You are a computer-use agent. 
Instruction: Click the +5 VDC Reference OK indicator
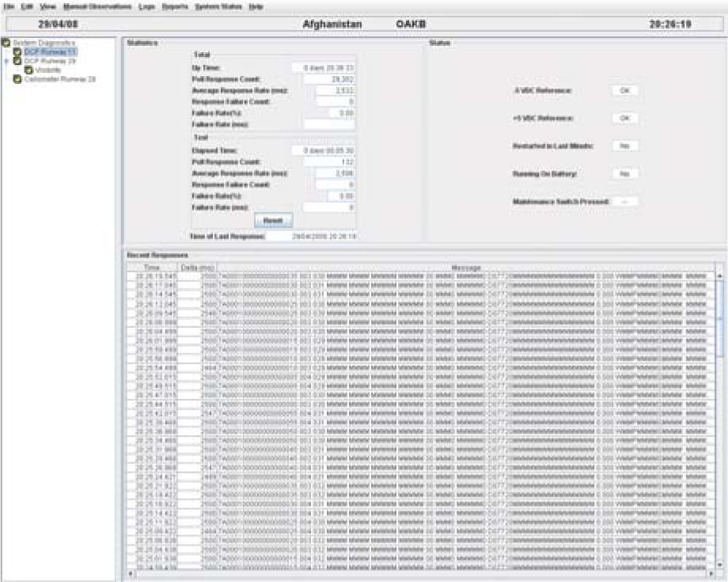click(x=624, y=119)
